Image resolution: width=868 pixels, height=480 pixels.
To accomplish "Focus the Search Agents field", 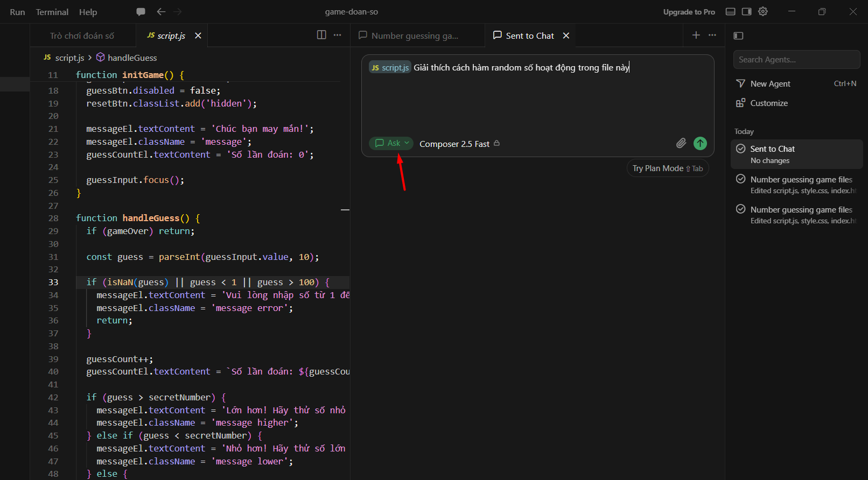I will coord(796,60).
